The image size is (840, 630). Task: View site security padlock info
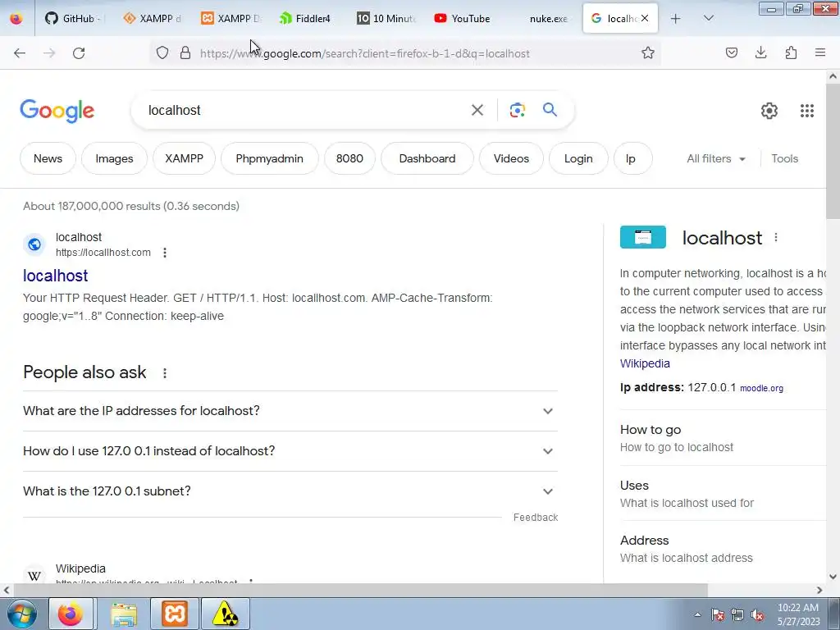[x=185, y=53]
